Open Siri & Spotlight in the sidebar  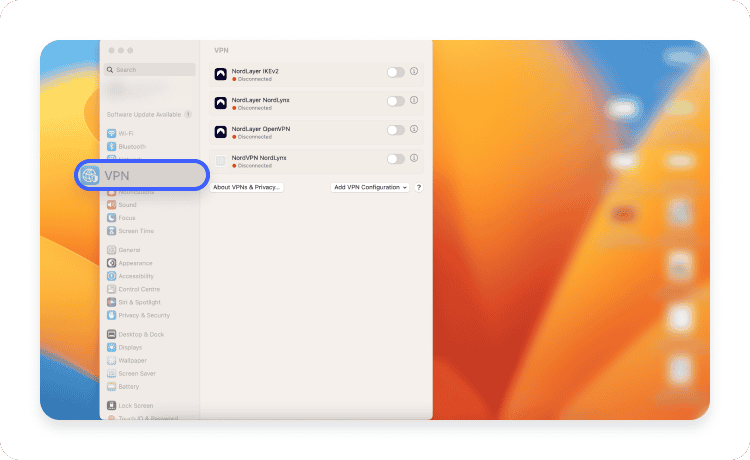point(134,302)
